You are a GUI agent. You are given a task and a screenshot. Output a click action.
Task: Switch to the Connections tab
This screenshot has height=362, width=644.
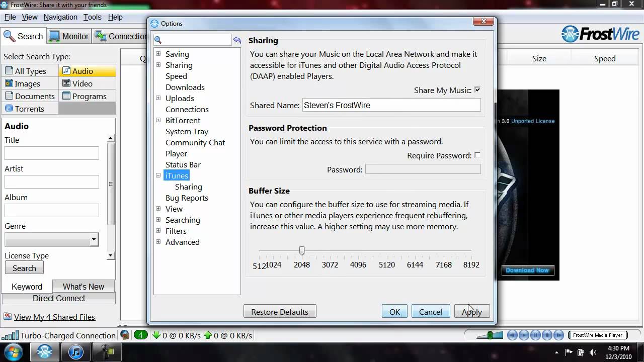coord(121,36)
